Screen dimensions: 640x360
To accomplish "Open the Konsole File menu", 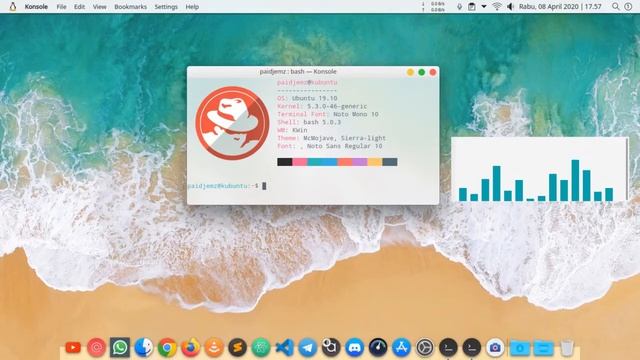I will coord(61,7).
